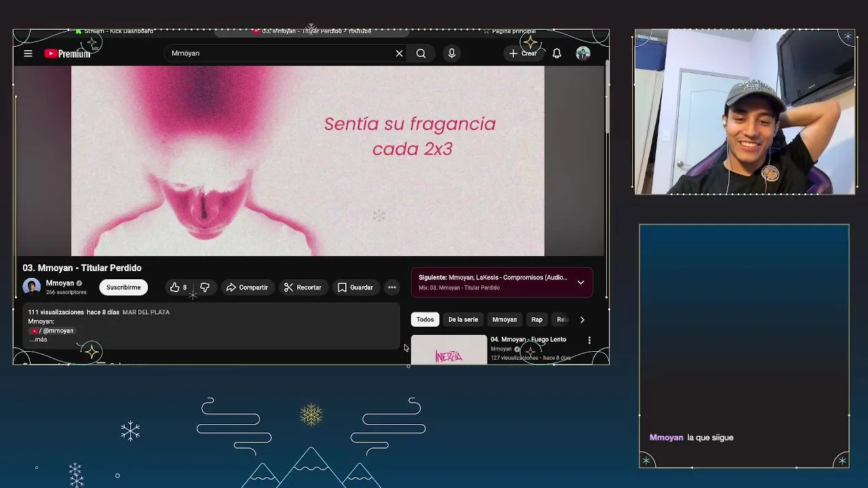Open the Mmoyan channel avatar
This screenshot has width=868, height=488.
click(x=32, y=287)
